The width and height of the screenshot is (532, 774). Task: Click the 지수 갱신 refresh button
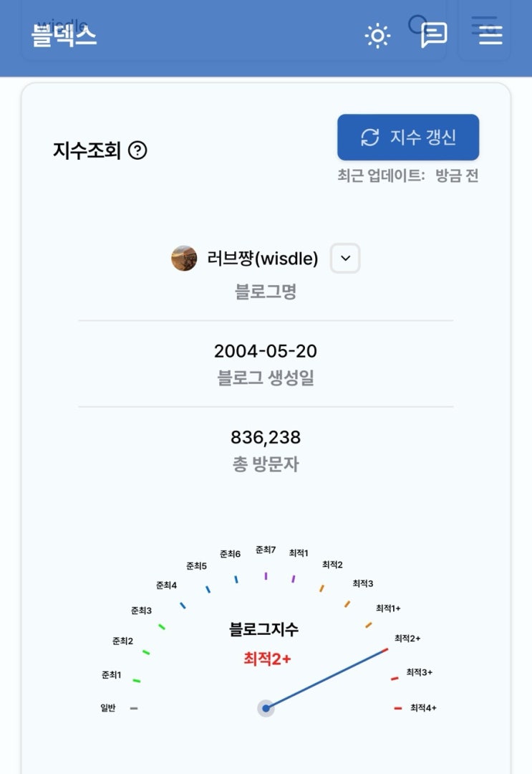click(x=408, y=137)
